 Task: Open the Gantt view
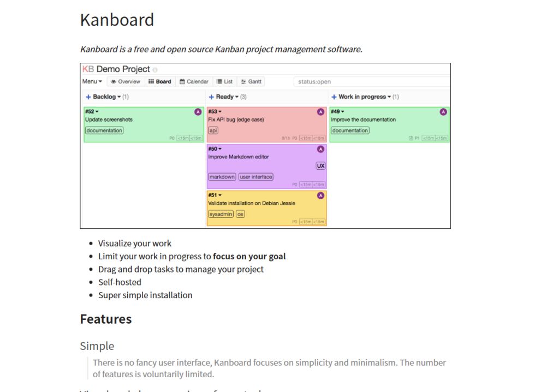click(251, 82)
